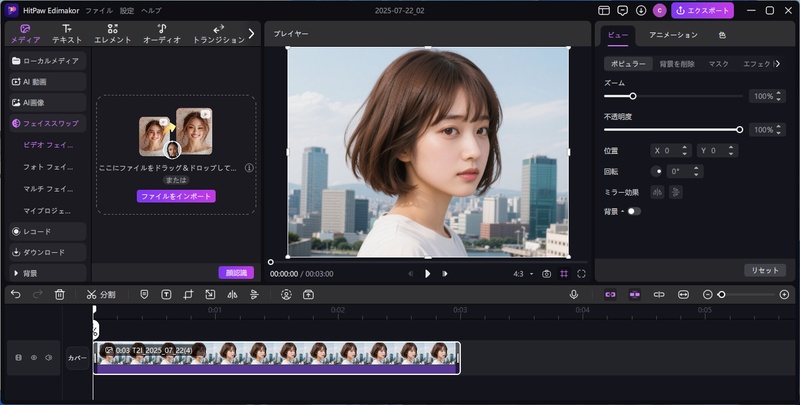800x405 pixels.
Task: Switch to the オーディオ tab
Action: click(162, 34)
